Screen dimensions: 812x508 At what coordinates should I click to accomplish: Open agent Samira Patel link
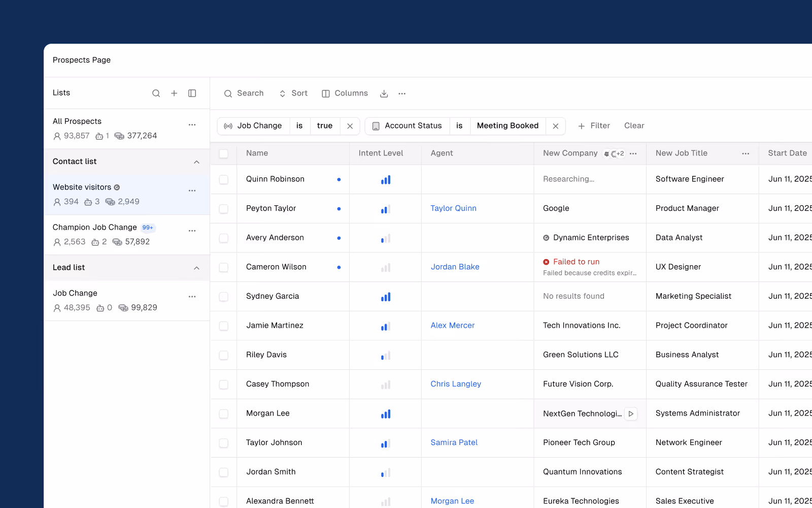pyautogui.click(x=454, y=443)
